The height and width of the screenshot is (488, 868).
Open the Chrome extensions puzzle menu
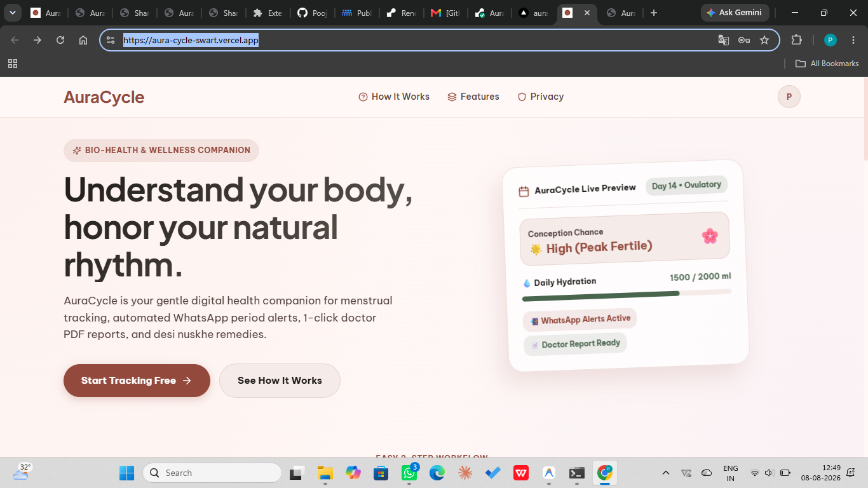click(x=796, y=40)
